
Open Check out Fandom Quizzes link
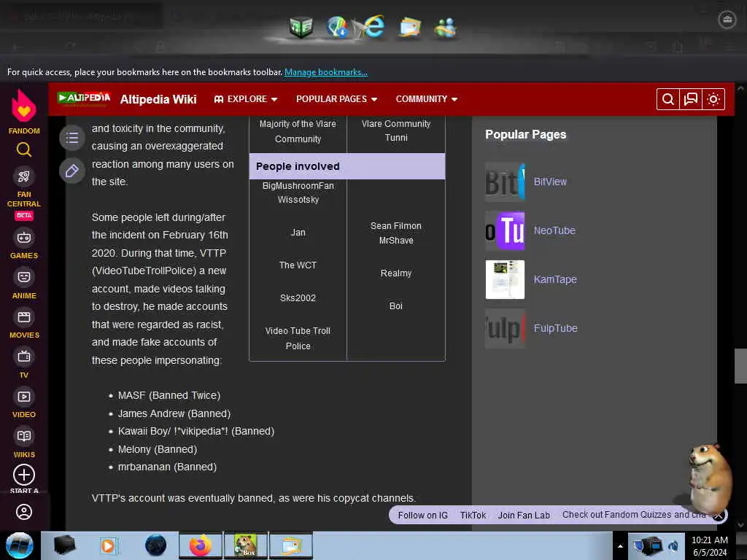(634, 515)
